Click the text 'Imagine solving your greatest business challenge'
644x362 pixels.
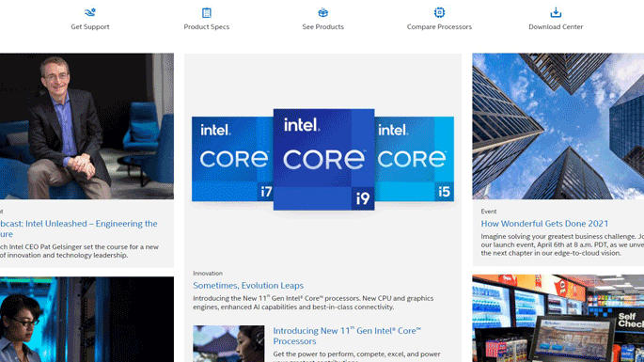[558, 237]
